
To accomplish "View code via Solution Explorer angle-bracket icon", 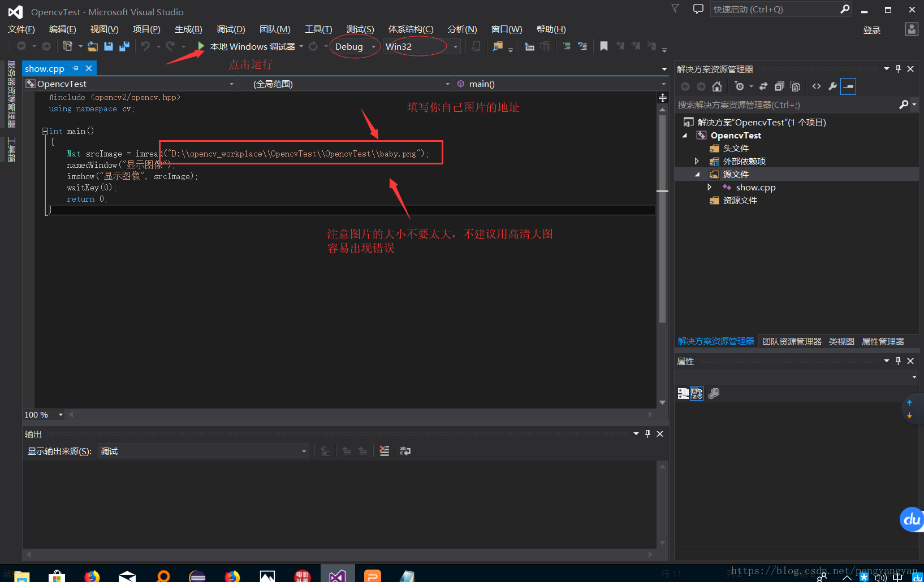I will (x=817, y=86).
